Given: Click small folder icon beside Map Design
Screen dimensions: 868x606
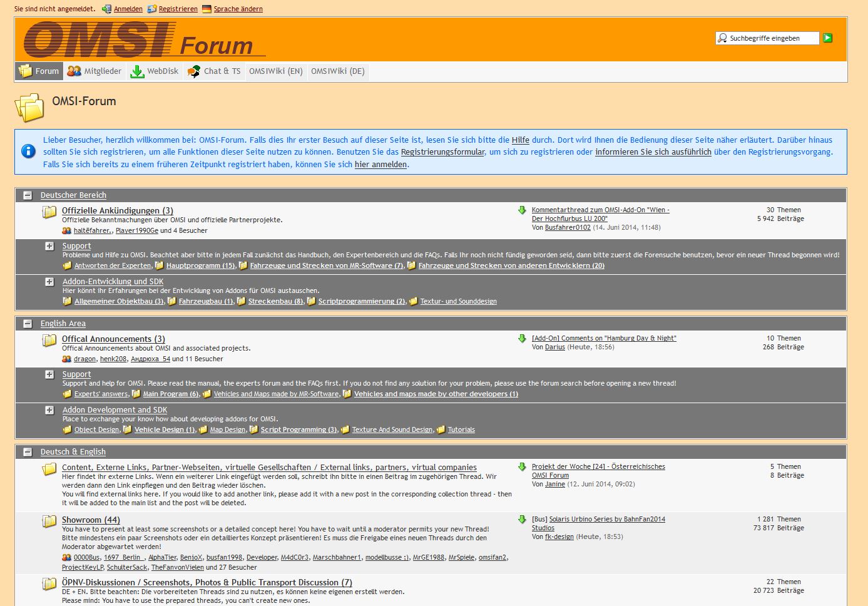Looking at the screenshot, I should coord(203,429).
